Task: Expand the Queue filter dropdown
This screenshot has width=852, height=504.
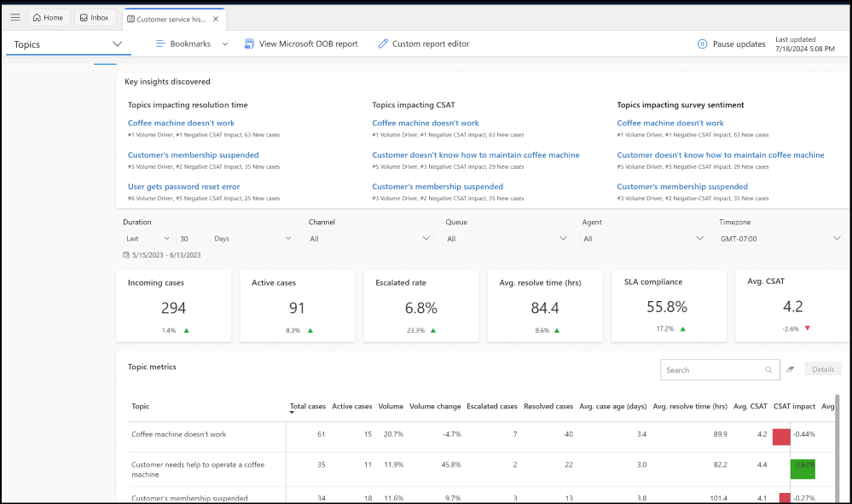Action: tap(507, 239)
